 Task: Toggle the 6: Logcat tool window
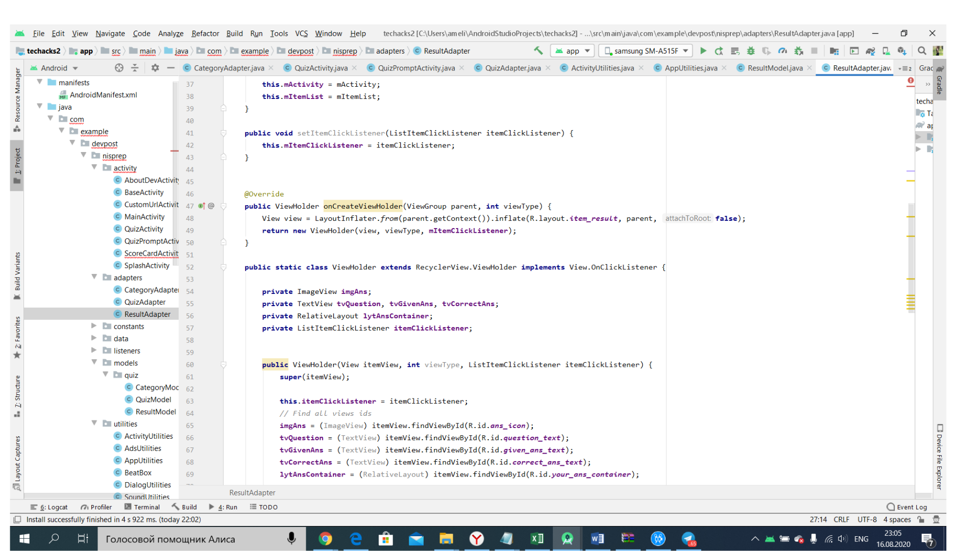point(49,507)
